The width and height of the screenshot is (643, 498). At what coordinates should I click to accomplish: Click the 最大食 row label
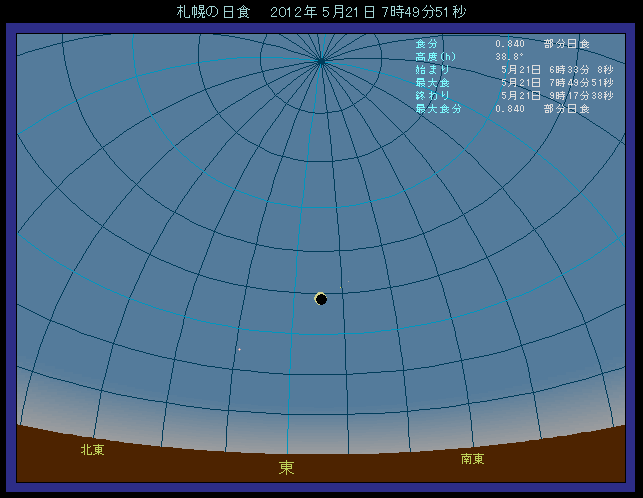coord(432,82)
